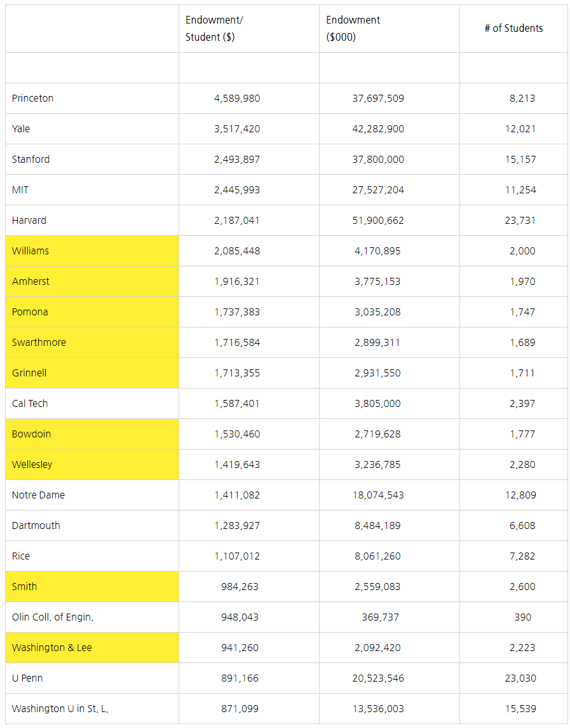Screen dimensions: 570x728
Task: Select the highlighted Bowdoin cell
Action: pyautogui.click(x=31, y=434)
